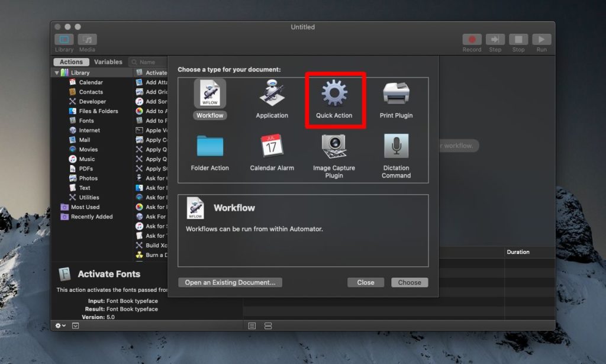Open the gear action menu at bottom left
This screenshot has height=364, width=606.
click(x=59, y=326)
